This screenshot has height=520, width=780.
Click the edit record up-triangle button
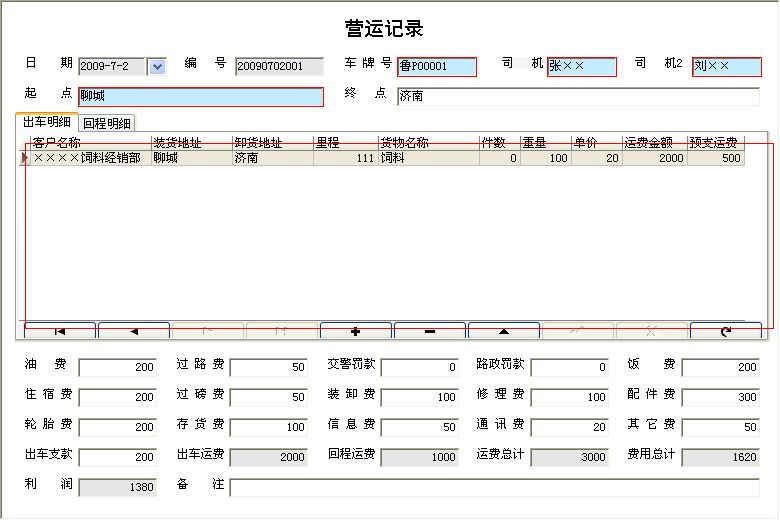coord(504,330)
